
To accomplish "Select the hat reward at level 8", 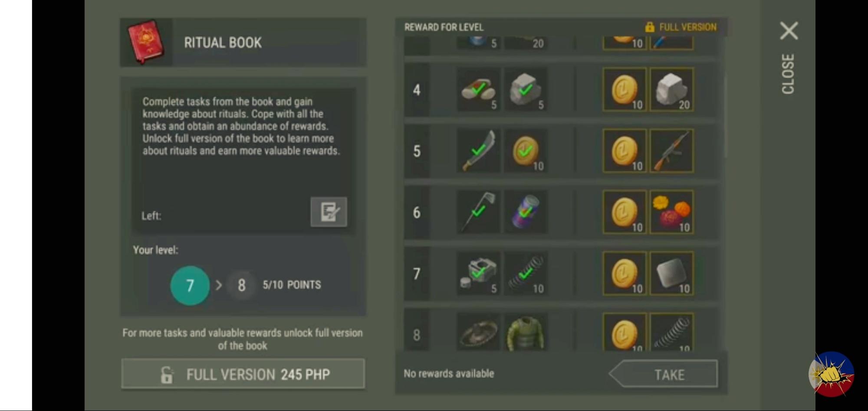I will tap(478, 332).
